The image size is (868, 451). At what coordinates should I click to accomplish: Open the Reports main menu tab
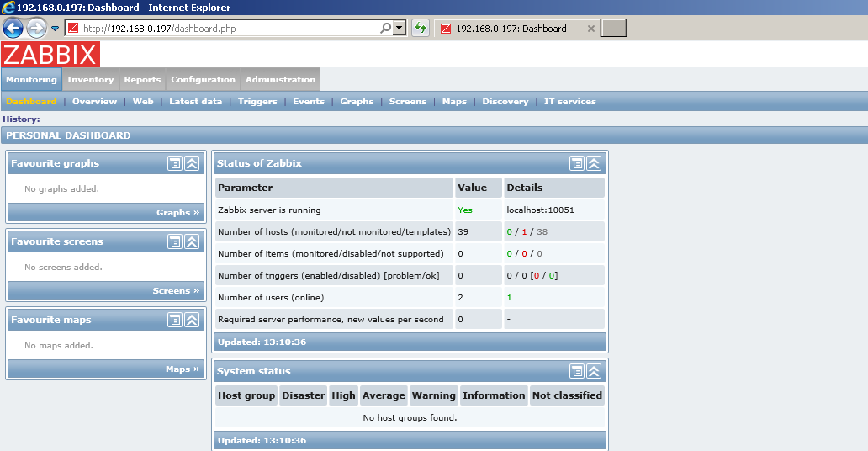coord(142,79)
